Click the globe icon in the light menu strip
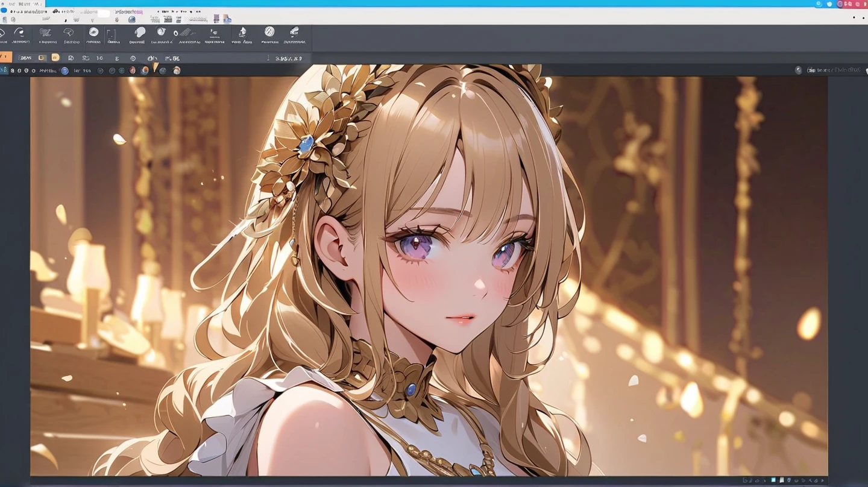The width and height of the screenshot is (868, 487). 131,19
